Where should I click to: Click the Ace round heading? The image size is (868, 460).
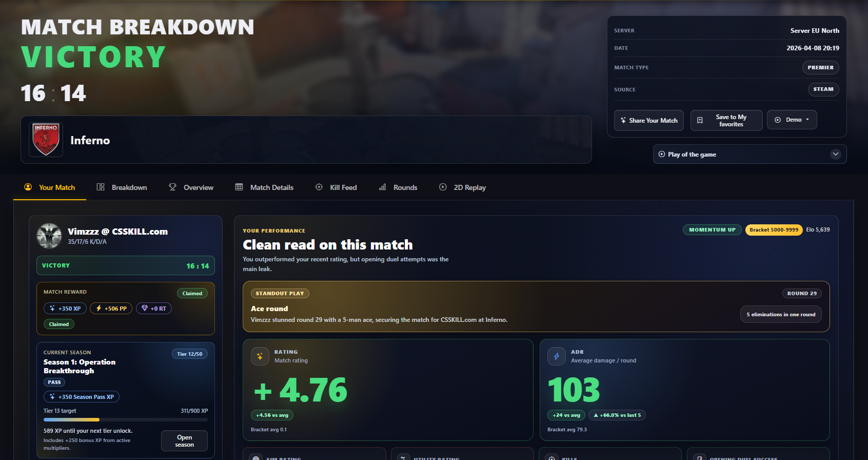[x=269, y=309]
